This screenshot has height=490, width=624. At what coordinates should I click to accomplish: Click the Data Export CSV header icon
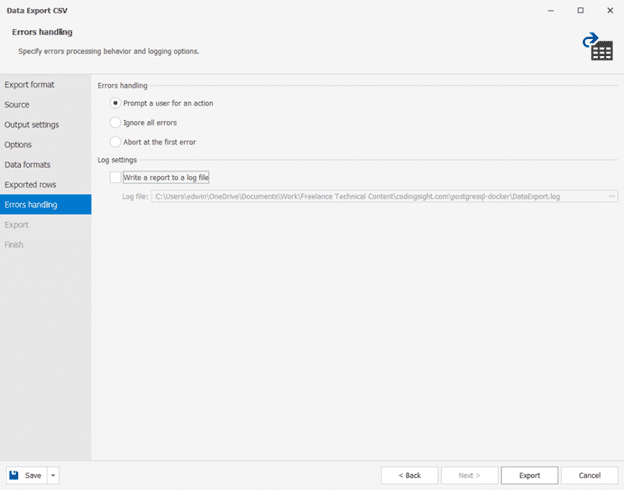(599, 46)
